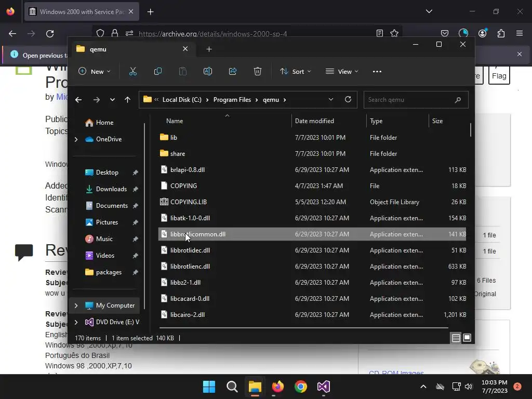Click the Rename icon in Explorer toolbar

pos(208,72)
